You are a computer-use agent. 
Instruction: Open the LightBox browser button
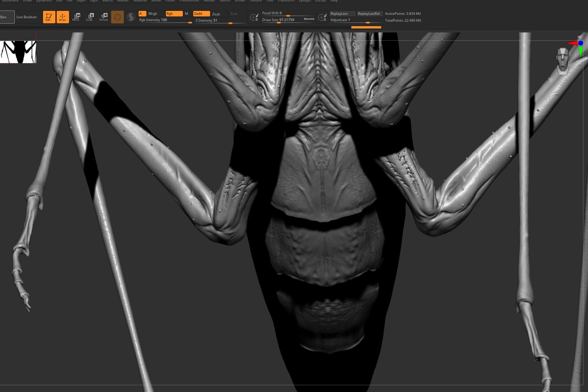pyautogui.click(x=7, y=17)
